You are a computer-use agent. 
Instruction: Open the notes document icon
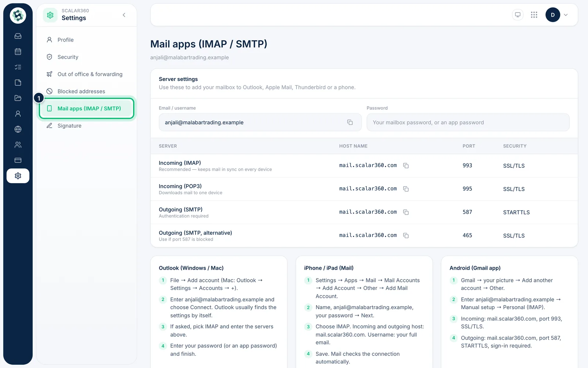tap(18, 82)
